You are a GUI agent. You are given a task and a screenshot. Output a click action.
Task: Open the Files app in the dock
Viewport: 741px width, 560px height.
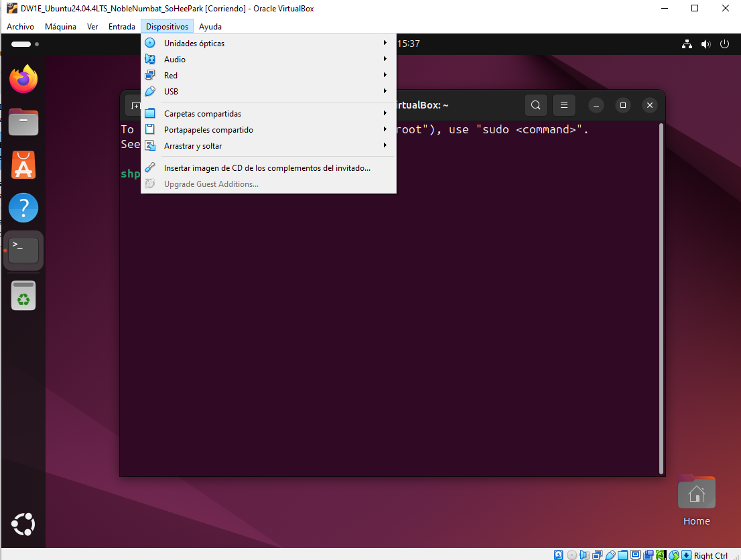(23, 122)
